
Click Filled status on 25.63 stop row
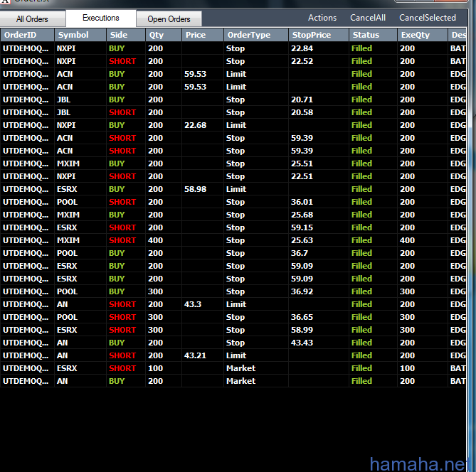coord(373,240)
